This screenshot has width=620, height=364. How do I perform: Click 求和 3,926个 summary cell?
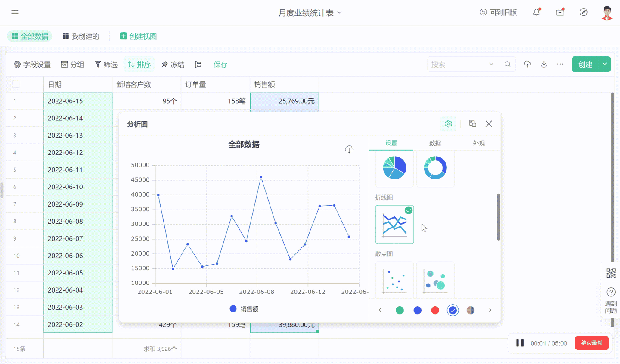coord(147,349)
